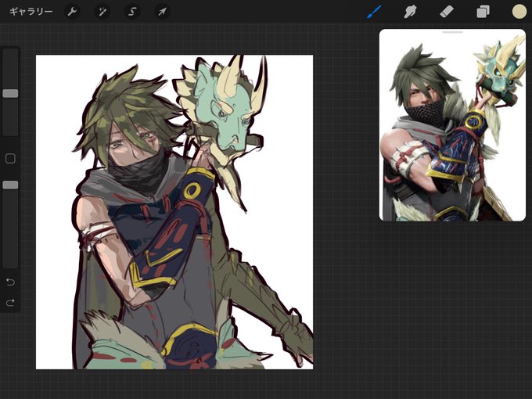The image size is (532, 399).
Task: Open the Layers panel
Action: point(483,12)
